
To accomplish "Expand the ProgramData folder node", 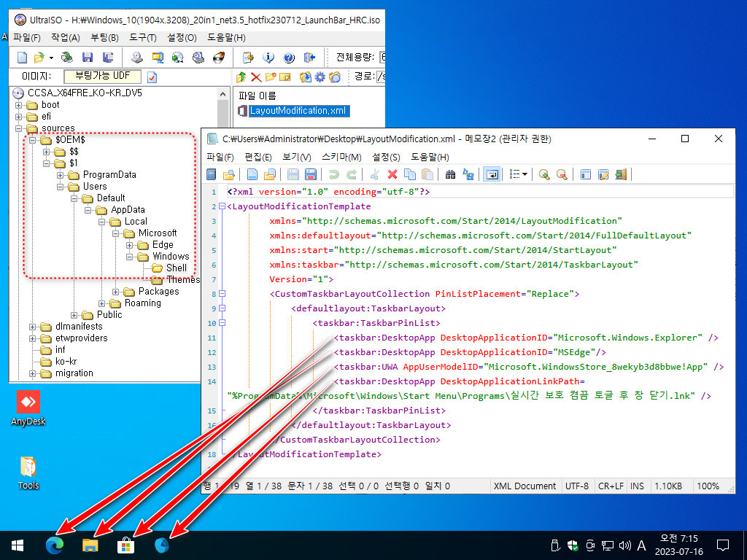I will pyautogui.click(x=60, y=175).
